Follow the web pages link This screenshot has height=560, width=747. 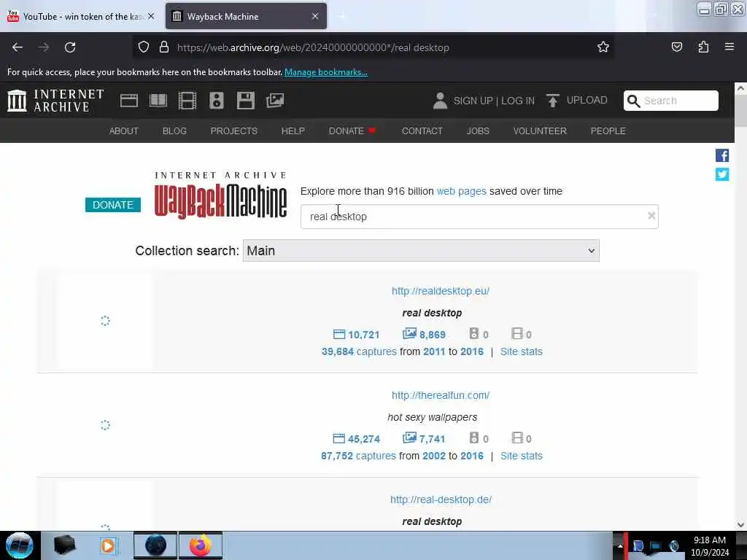[462, 191]
